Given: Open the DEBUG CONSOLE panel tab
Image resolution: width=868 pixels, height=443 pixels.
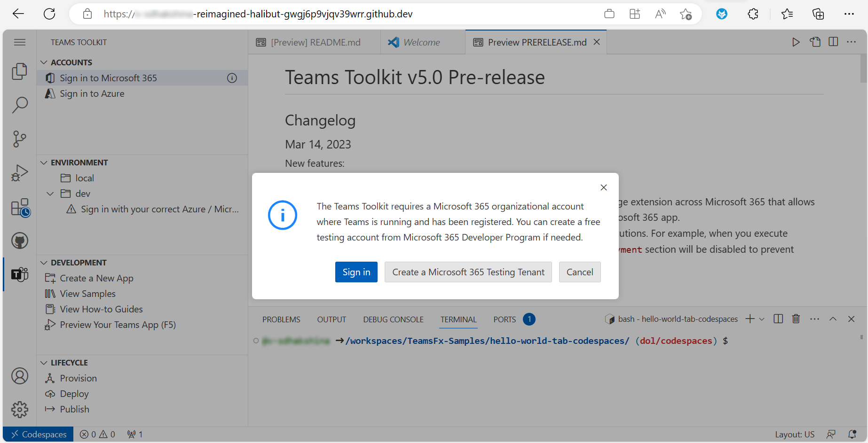Looking at the screenshot, I should [393, 319].
